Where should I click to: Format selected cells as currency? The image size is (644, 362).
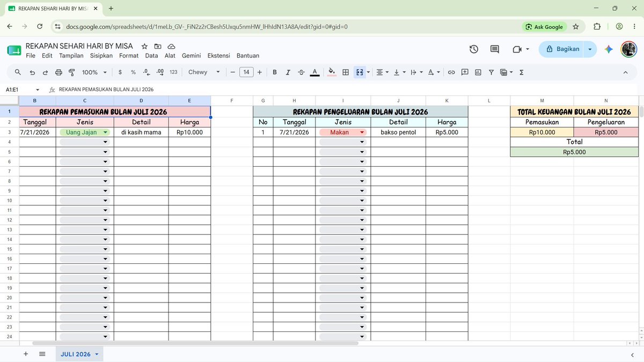point(120,72)
